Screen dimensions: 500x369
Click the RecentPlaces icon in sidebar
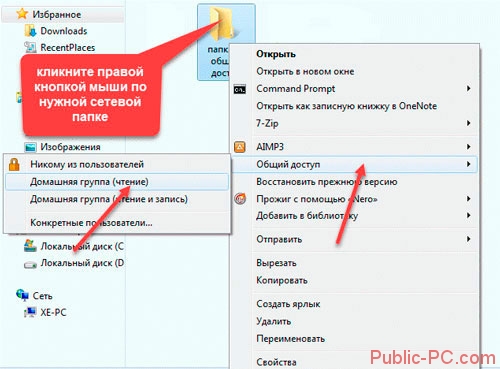click(x=30, y=47)
